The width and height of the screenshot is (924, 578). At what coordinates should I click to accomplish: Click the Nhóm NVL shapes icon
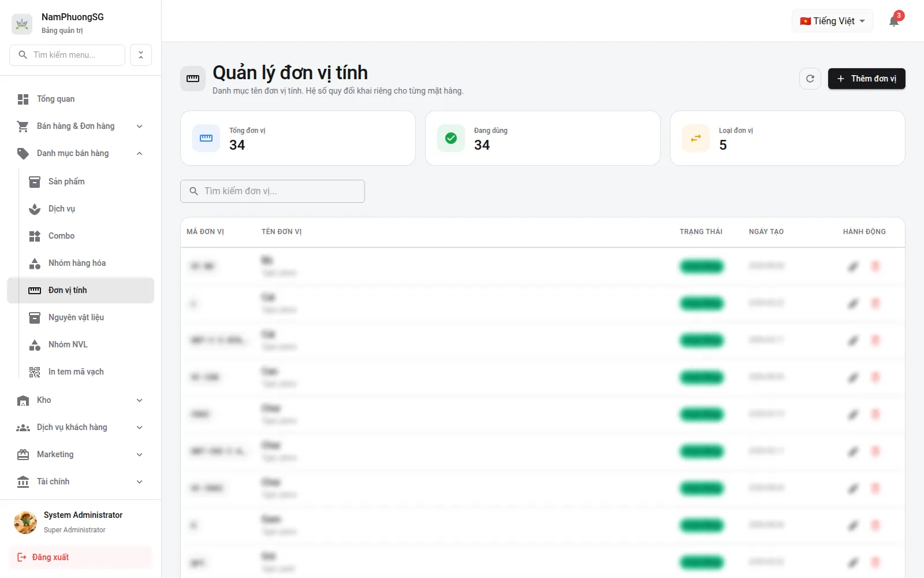click(35, 344)
